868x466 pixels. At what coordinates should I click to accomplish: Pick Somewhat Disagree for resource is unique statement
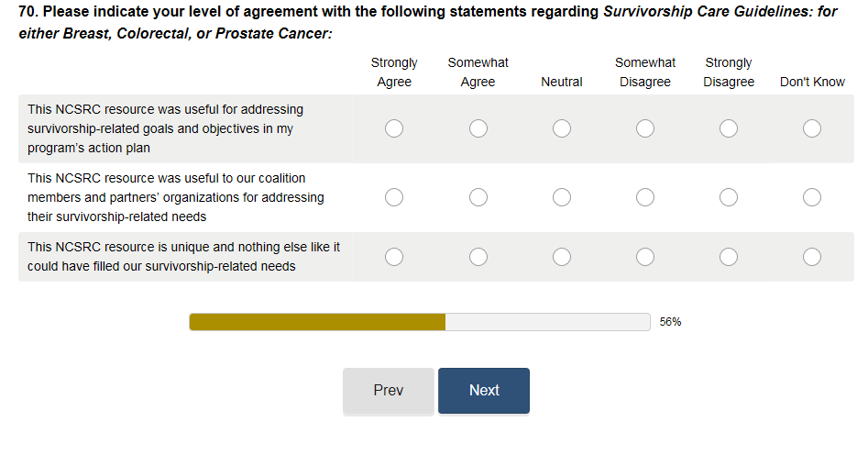[645, 257]
